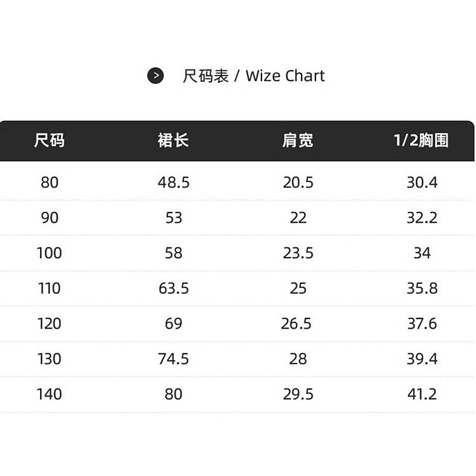Click size 110 row label
This screenshot has height=476, width=476.
coord(49,288)
